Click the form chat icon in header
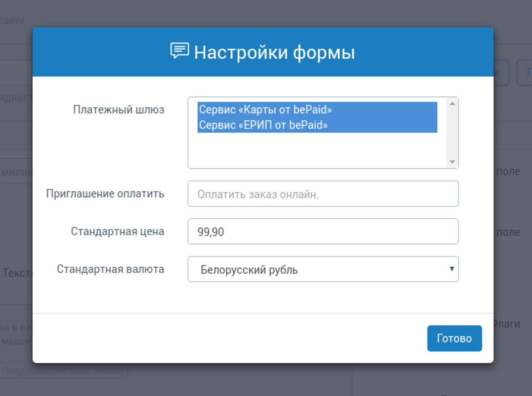532x396 pixels. click(180, 51)
